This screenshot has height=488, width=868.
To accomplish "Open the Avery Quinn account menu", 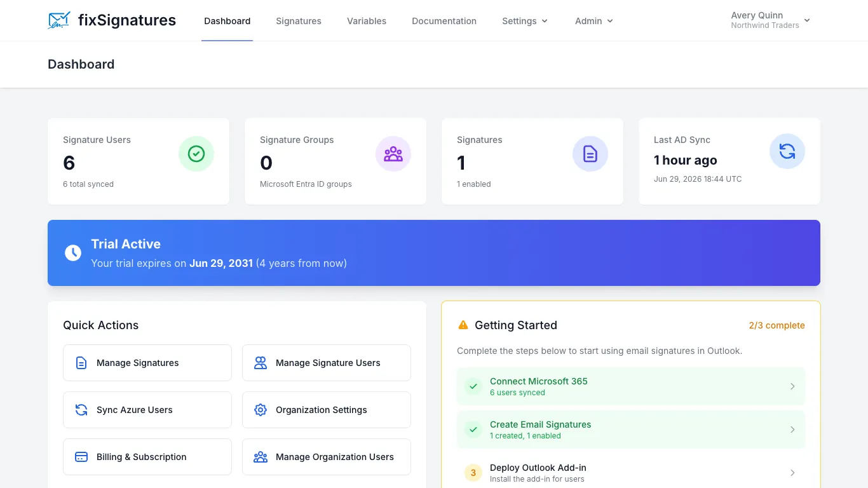I will click(771, 20).
